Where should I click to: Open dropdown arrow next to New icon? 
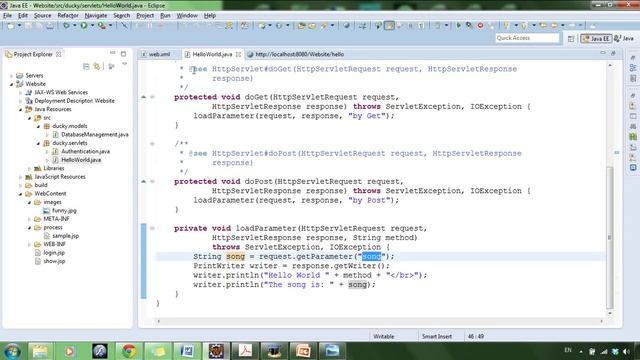(19, 26)
